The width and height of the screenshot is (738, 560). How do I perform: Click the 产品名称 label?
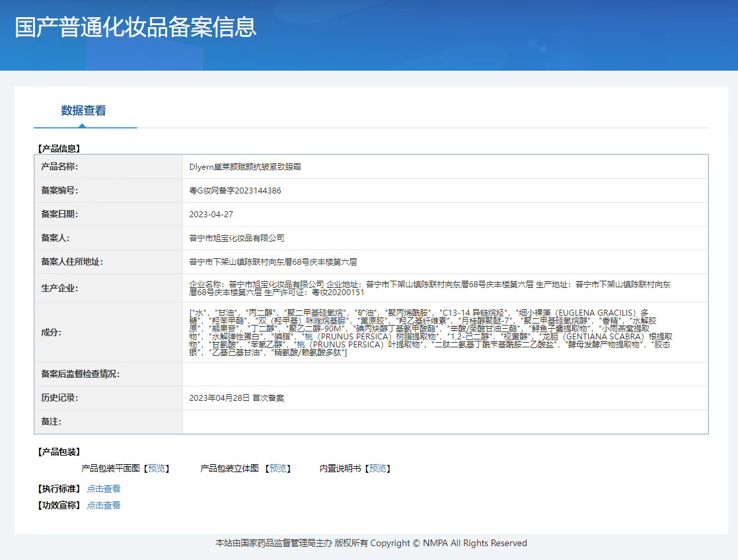pyautogui.click(x=59, y=166)
